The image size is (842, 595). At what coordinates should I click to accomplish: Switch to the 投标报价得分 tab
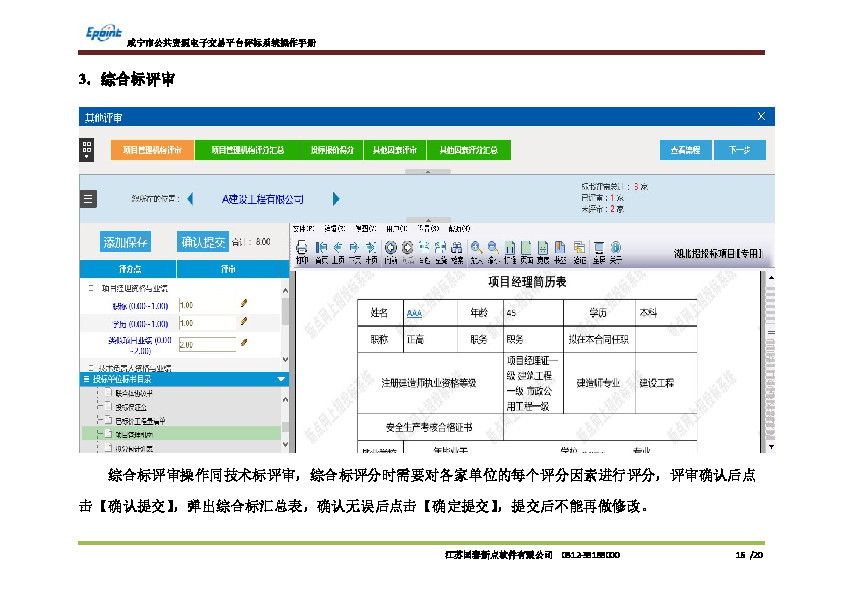[331, 150]
